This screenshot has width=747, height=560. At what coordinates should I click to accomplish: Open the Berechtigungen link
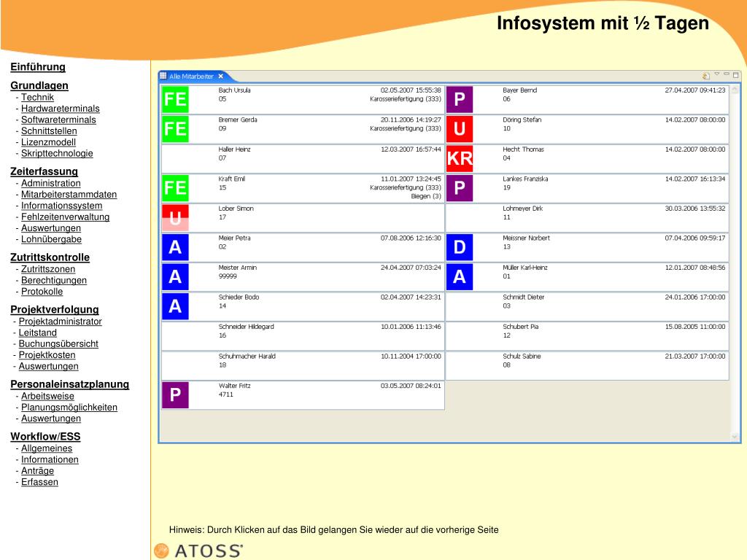click(x=54, y=280)
